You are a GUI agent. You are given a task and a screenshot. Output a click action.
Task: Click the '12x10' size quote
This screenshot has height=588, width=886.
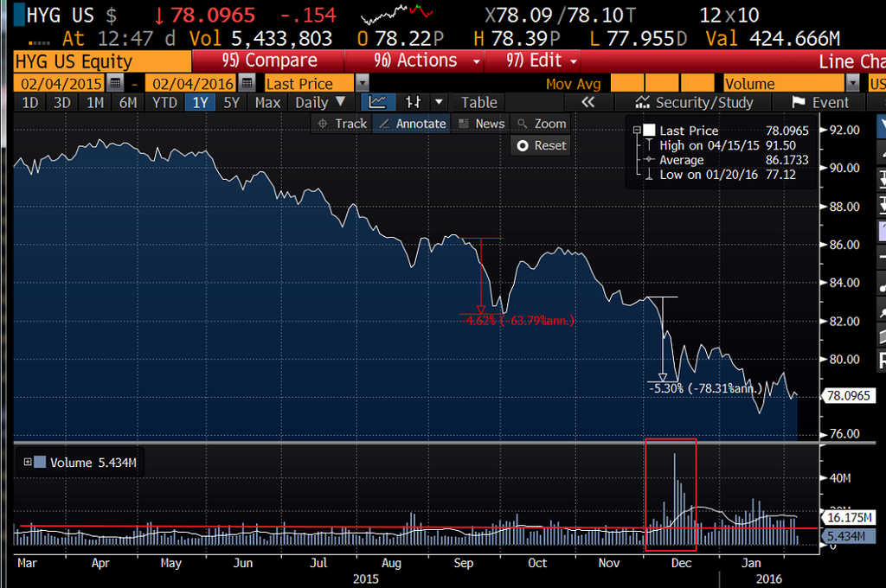[x=729, y=15]
